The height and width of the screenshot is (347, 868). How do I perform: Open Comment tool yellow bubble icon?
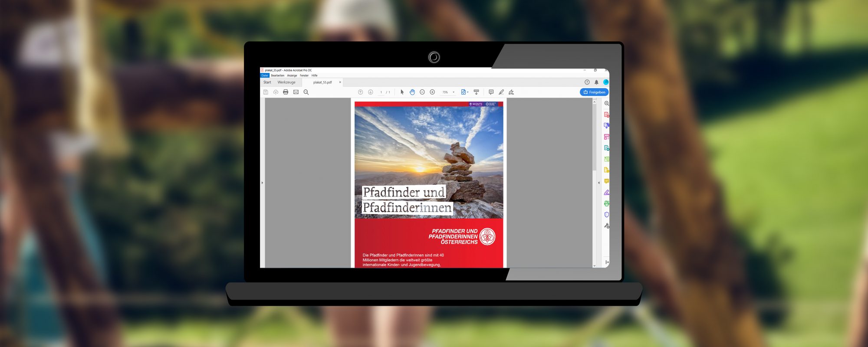point(607,181)
